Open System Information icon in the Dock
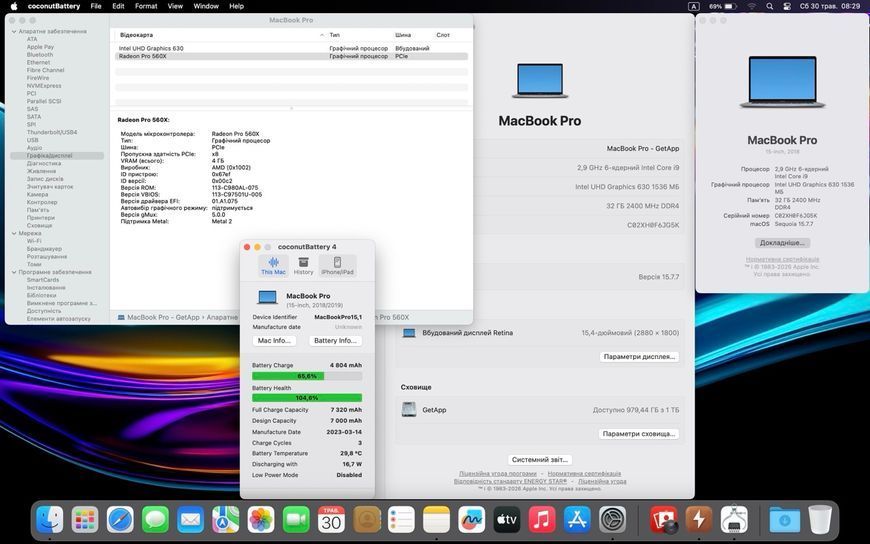This screenshot has height=544, width=870. pyautogui.click(x=734, y=520)
